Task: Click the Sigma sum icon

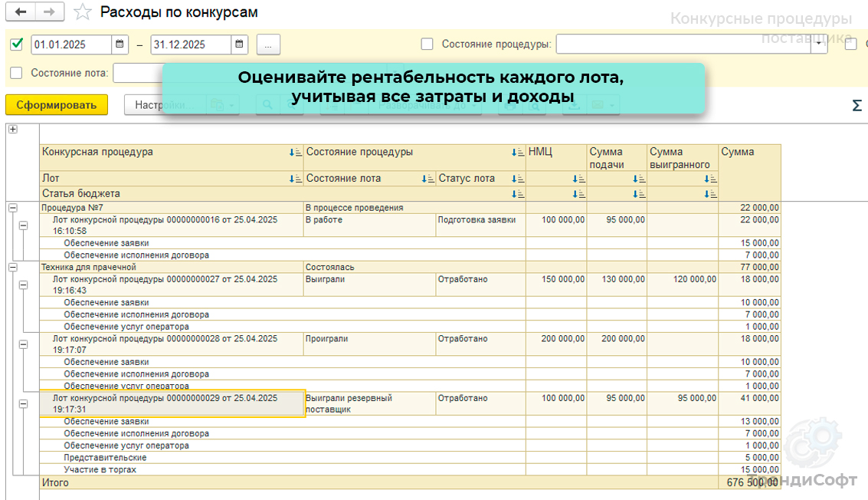Action: 857,105
